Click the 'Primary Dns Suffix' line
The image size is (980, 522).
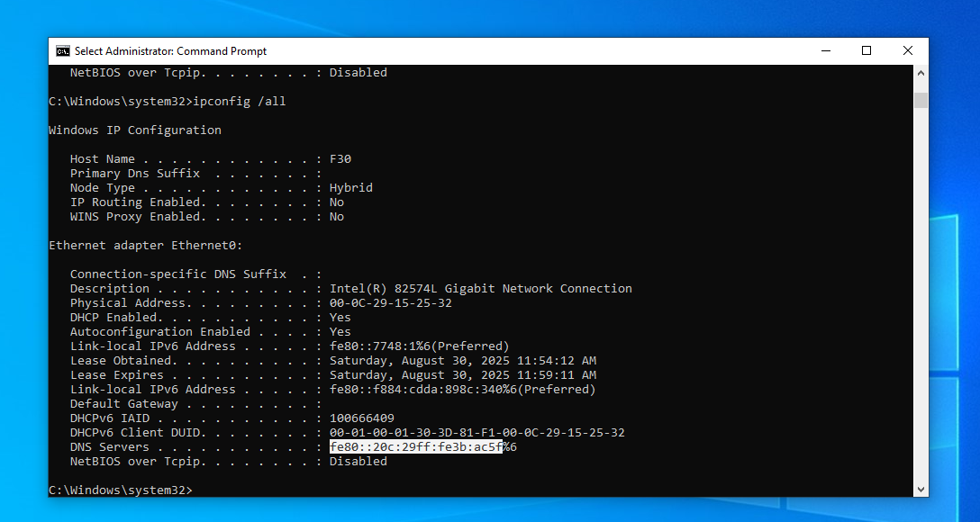[x=195, y=174]
